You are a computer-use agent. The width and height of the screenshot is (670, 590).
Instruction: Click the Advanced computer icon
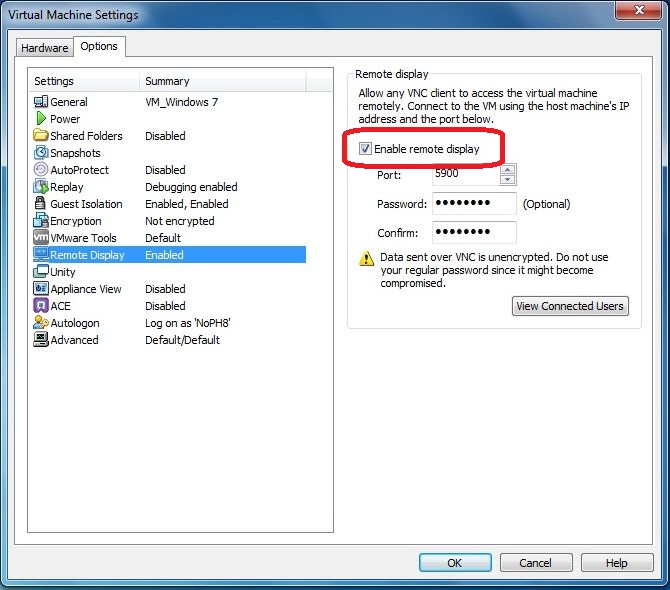coord(41,339)
